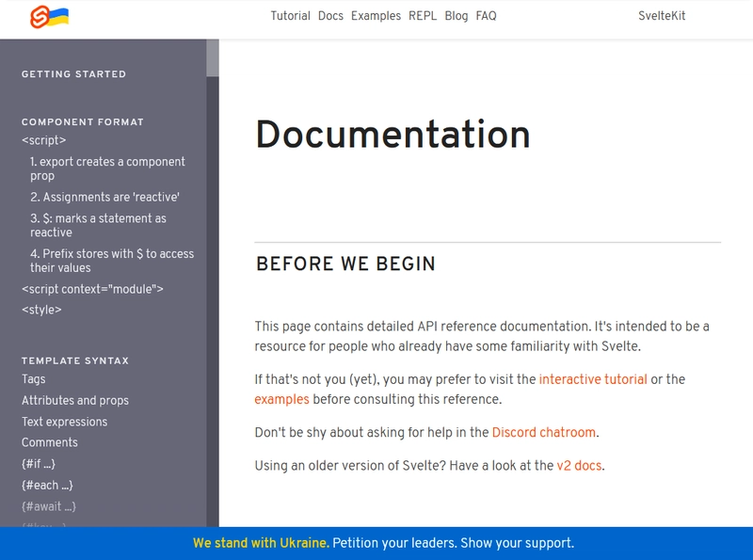The height and width of the screenshot is (560, 753).
Task: Launch the REPL from top navigation
Action: [x=423, y=16]
